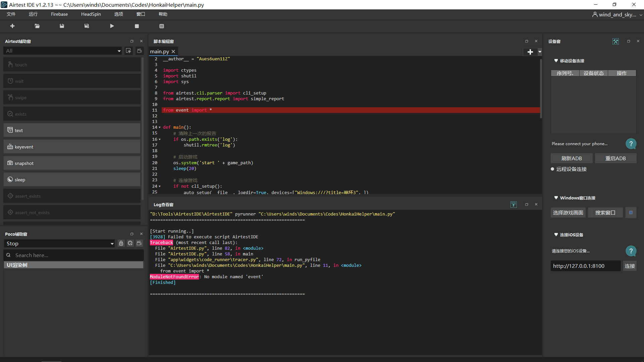Open the 选项 menu
The image size is (644, 362).
pos(119,14)
